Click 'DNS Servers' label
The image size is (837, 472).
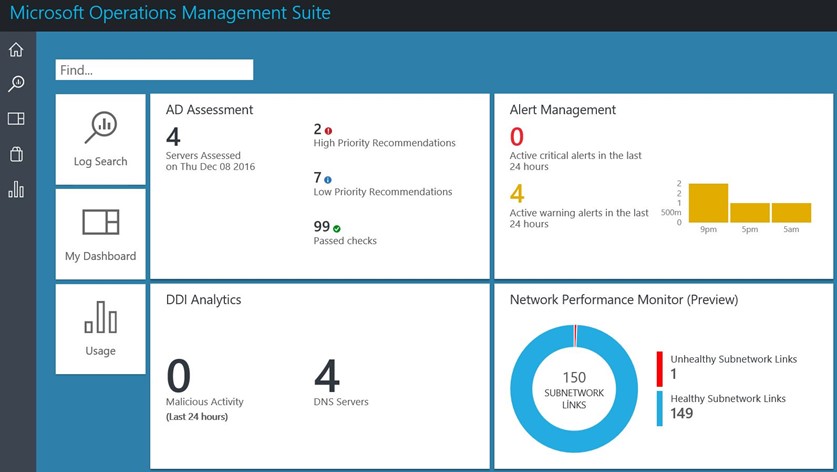(341, 402)
